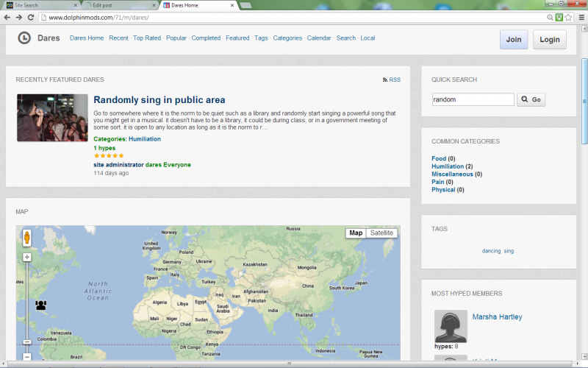Screen dimensions: 588x368
Task: Open the Calendar menu item
Action: point(319,38)
